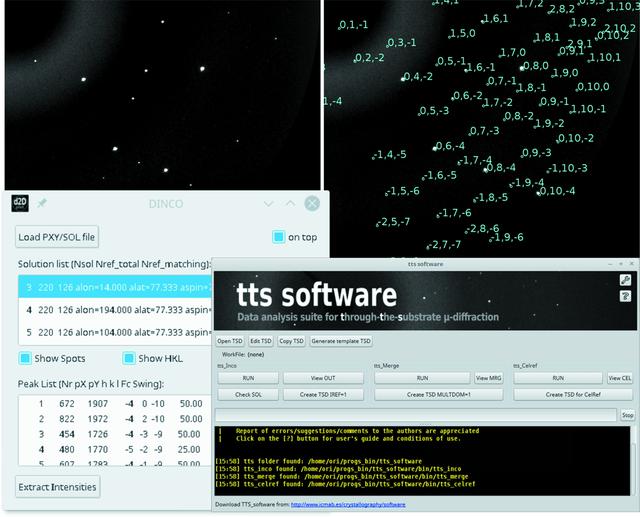This screenshot has width=640, height=517.
Task: Toggle the 'on top' checkbox
Action: tap(278, 237)
